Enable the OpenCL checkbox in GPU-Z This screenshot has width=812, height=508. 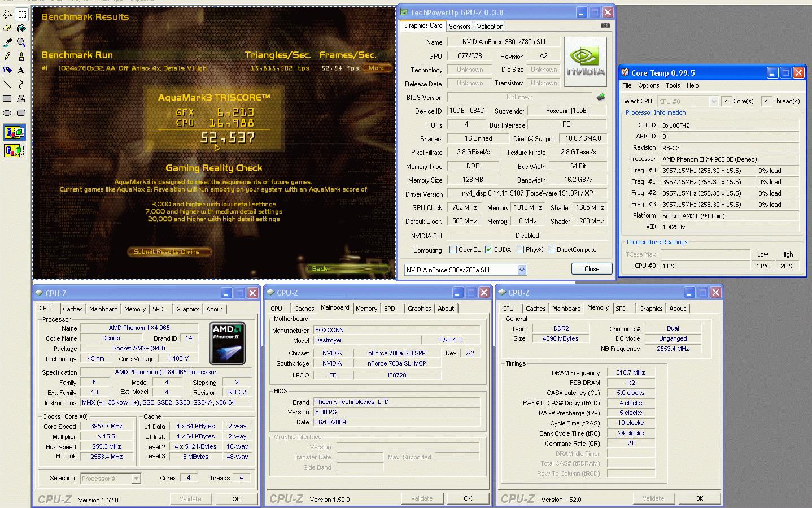453,250
